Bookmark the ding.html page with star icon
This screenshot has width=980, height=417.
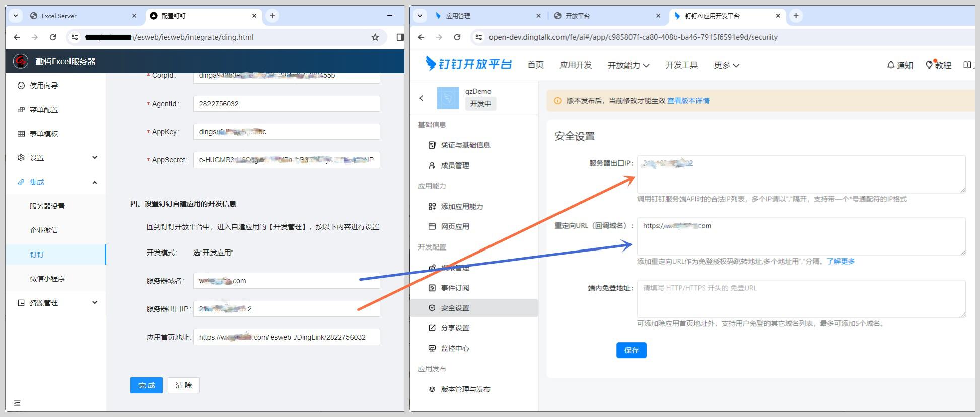(375, 37)
